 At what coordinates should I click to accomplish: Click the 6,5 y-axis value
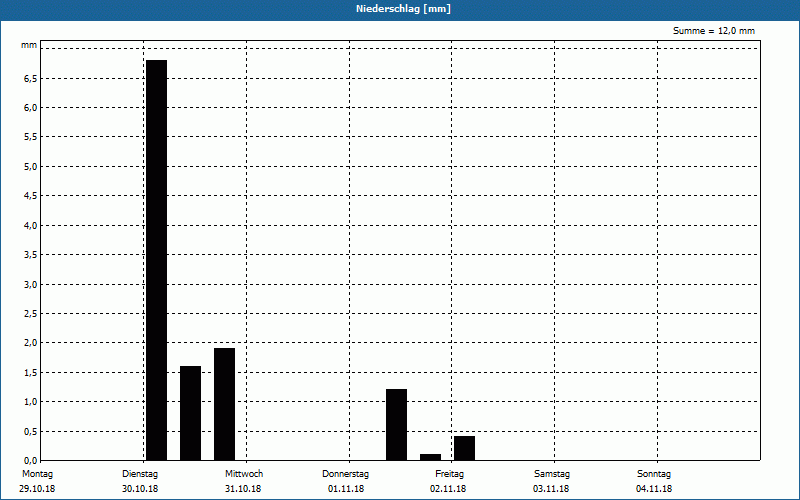click(31, 79)
